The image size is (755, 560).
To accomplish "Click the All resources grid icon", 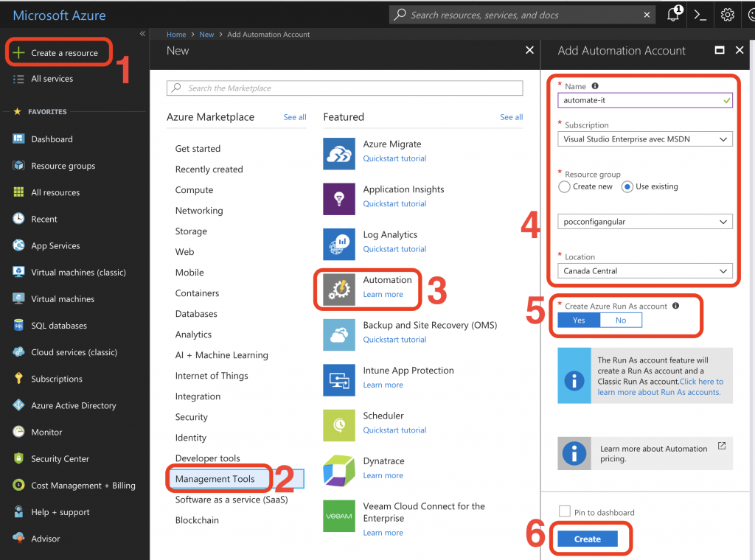I will point(18,192).
